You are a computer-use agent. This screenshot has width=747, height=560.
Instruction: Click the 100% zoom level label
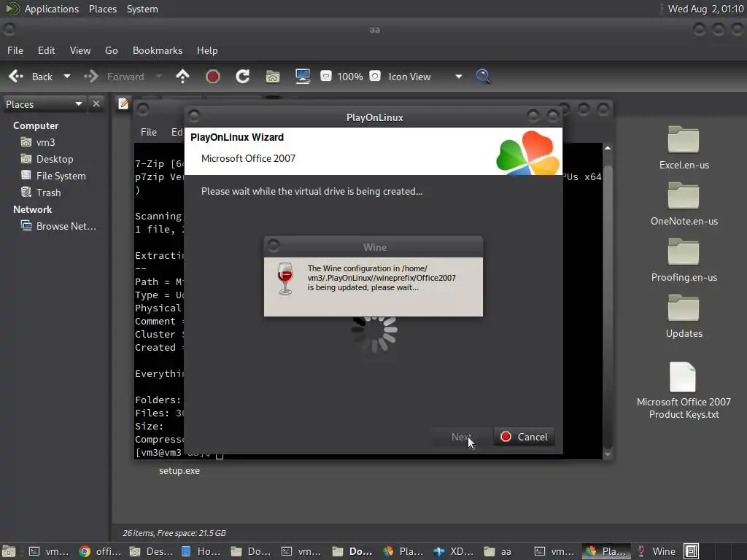350,77
